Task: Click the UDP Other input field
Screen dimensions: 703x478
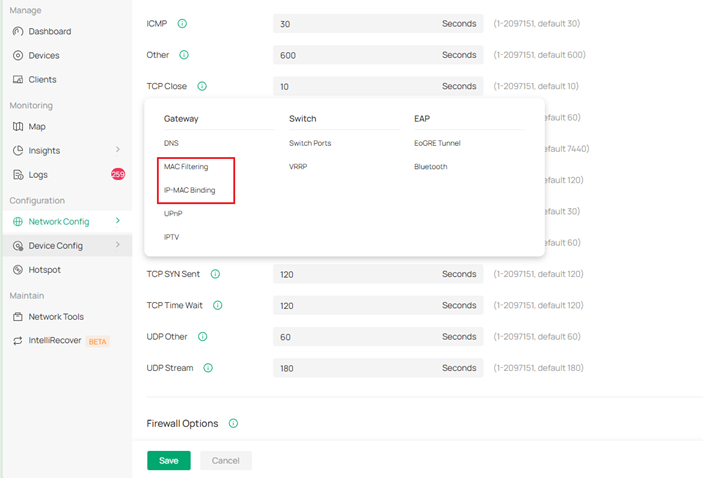Action: 378,337
